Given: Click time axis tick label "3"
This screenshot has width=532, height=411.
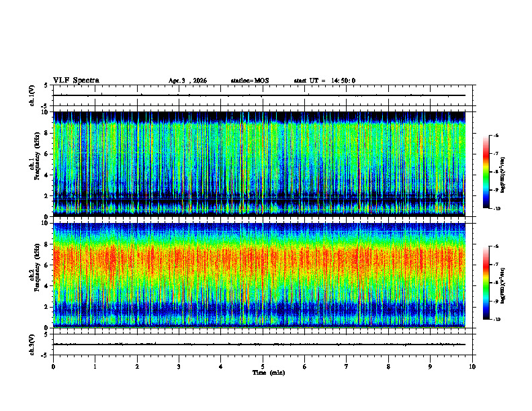Looking at the screenshot, I should pyautogui.click(x=179, y=367).
